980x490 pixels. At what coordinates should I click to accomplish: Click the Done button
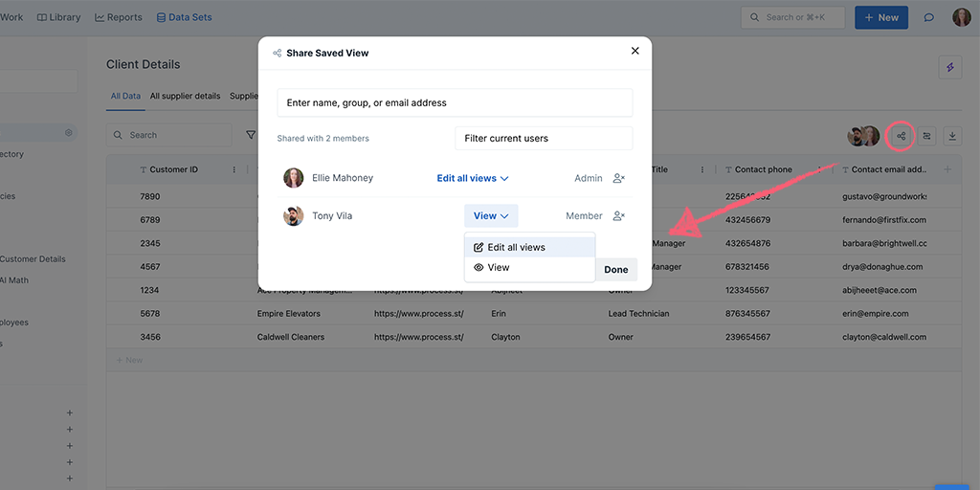[615, 269]
